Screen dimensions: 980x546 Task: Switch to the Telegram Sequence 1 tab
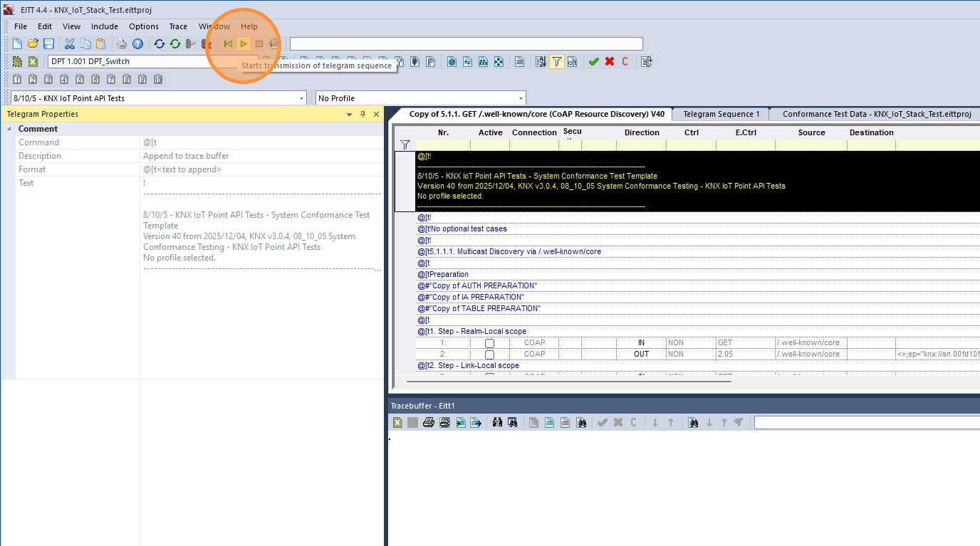(x=721, y=114)
